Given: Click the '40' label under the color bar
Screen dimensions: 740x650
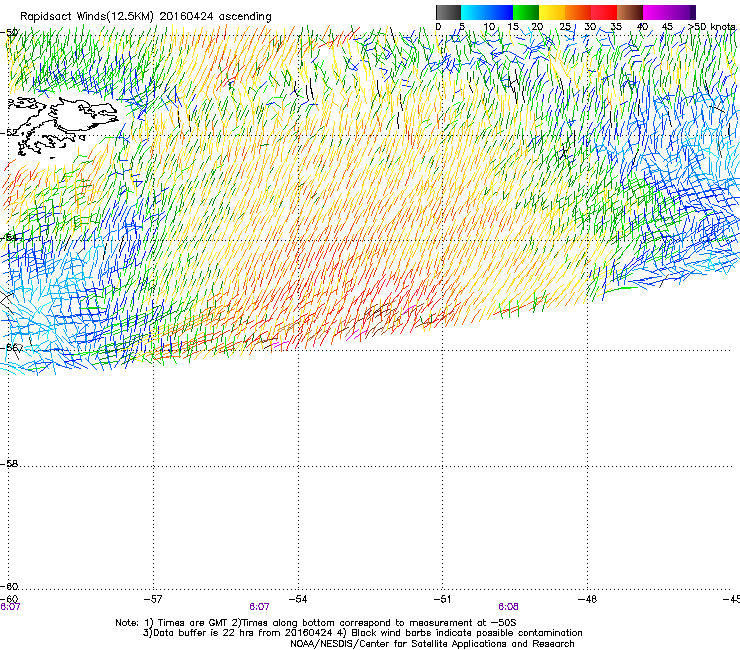Looking at the screenshot, I should 642,27.
